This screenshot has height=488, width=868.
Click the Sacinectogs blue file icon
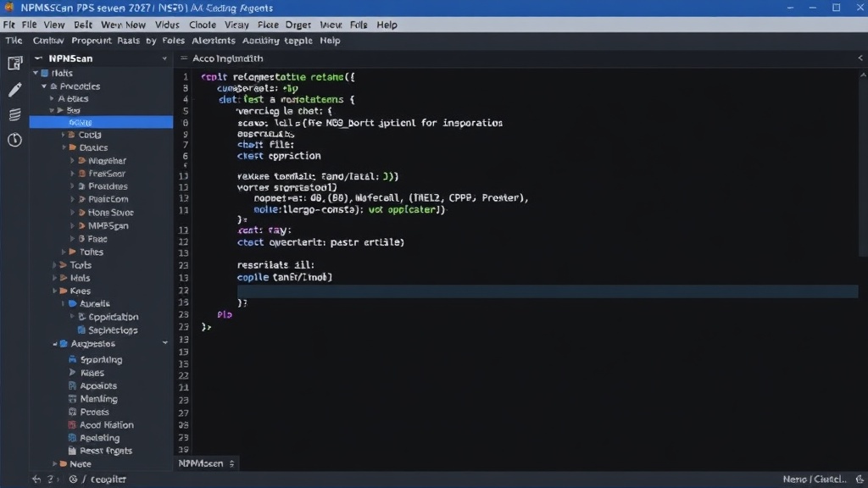81,330
